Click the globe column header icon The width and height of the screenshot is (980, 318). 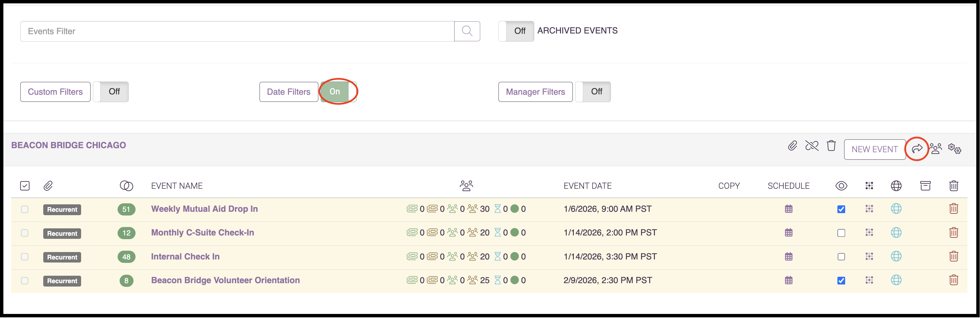[x=896, y=186]
